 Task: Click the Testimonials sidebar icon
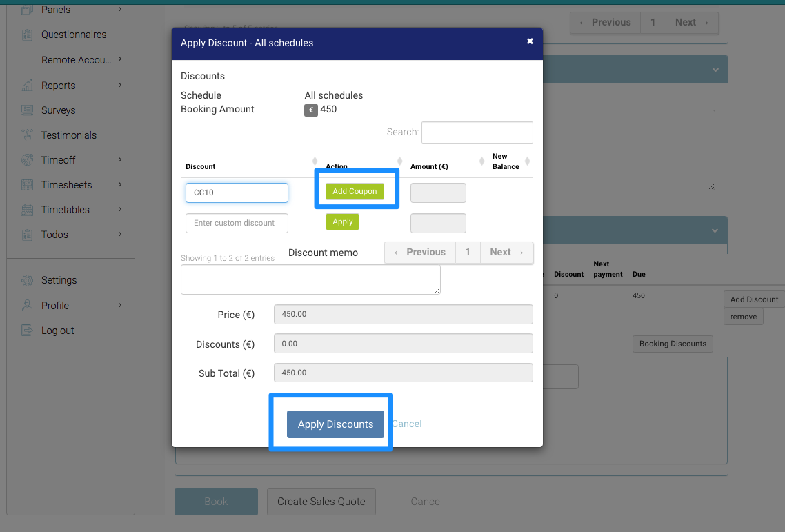[x=27, y=135]
